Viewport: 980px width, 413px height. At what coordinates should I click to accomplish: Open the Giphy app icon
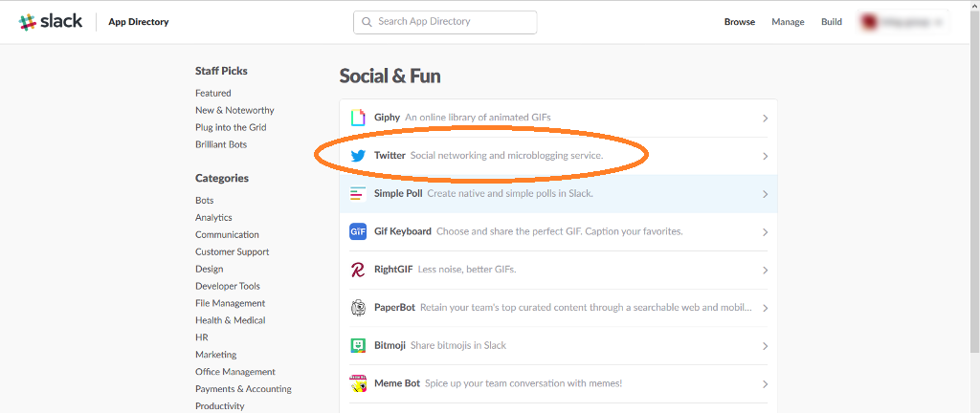point(358,118)
